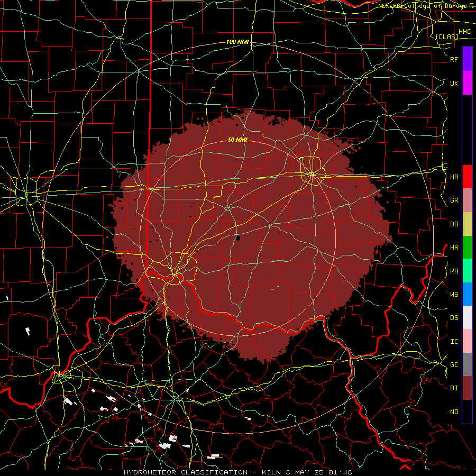Pick the RA light green legend swatch
Viewport: 476px width, 476px height.
pyautogui.click(x=467, y=271)
